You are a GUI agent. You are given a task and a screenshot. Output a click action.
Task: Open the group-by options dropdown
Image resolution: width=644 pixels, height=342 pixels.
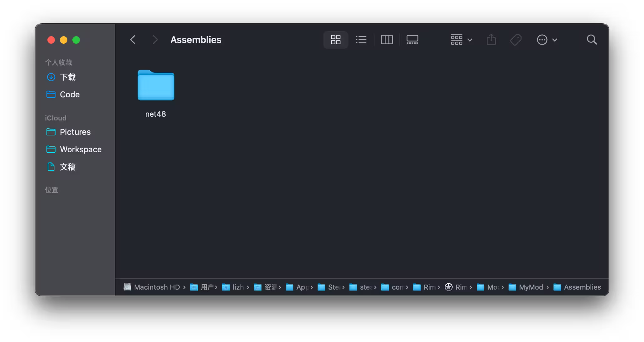(x=461, y=40)
